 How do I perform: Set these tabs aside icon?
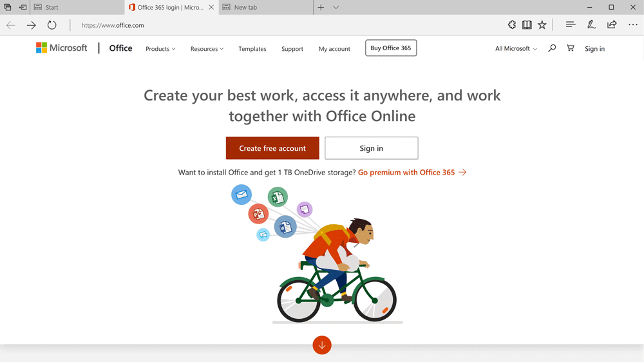click(x=23, y=7)
